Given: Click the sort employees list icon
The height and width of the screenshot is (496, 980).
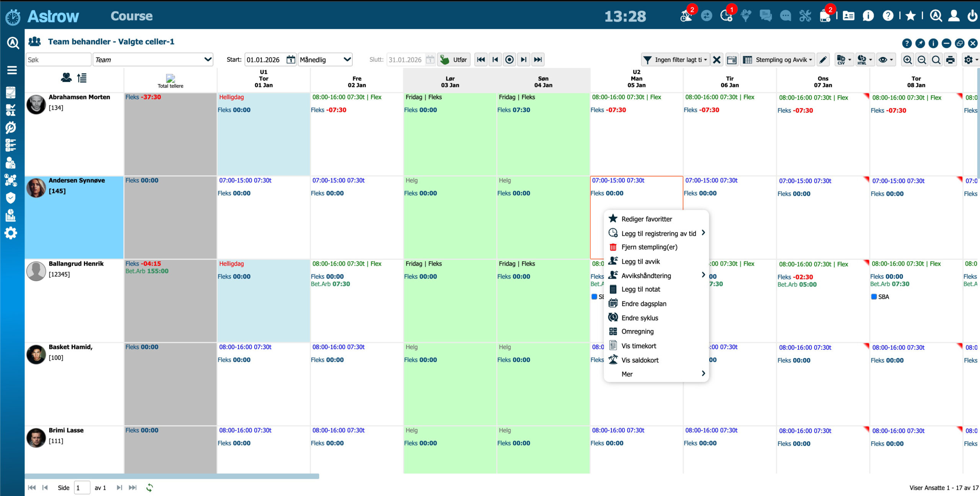Looking at the screenshot, I should click(x=82, y=78).
